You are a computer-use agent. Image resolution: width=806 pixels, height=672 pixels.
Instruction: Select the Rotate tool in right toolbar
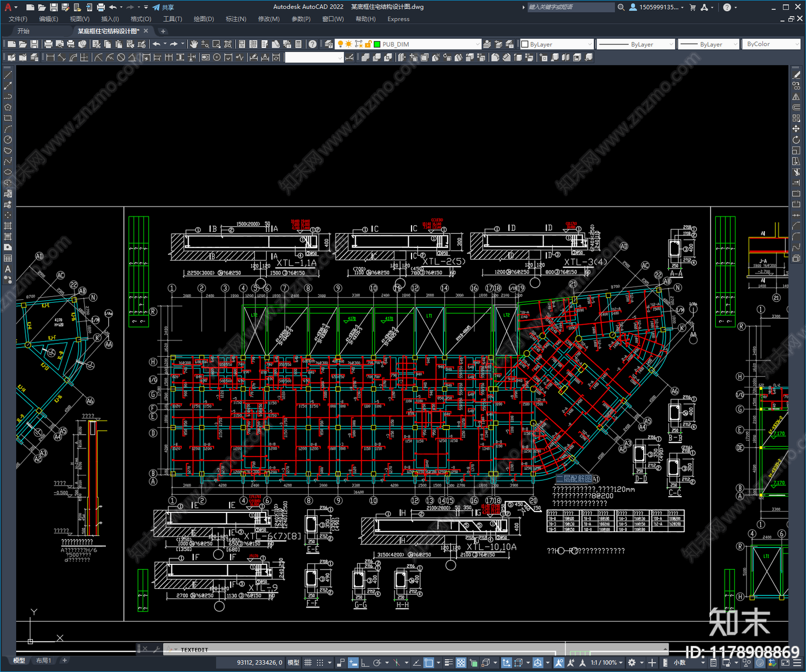(796, 140)
